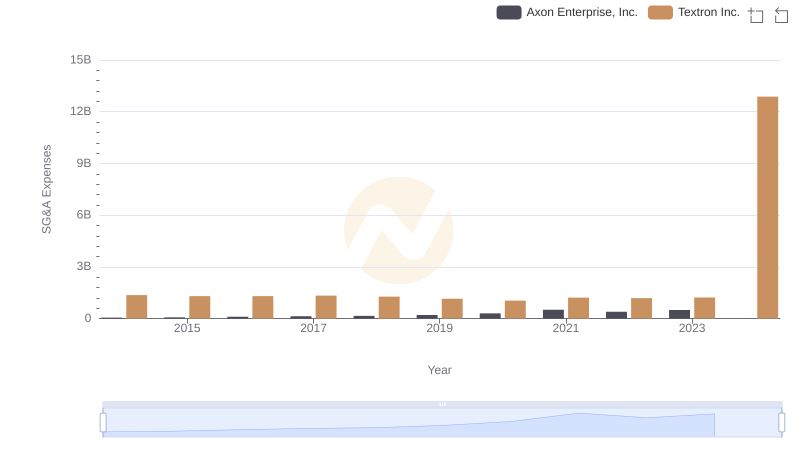Click the Textron bar for 2021
The height and width of the screenshot is (461, 800).
(578, 308)
